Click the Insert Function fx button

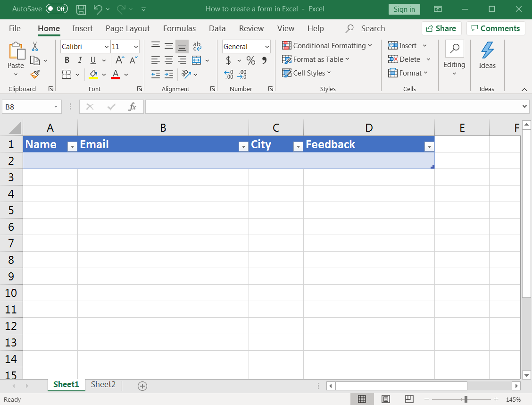click(133, 107)
